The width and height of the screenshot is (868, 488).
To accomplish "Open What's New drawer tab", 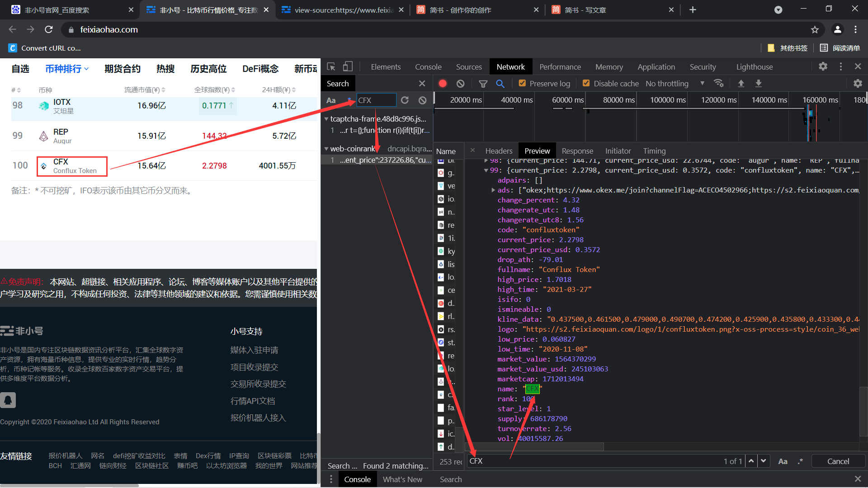I will tap(402, 479).
